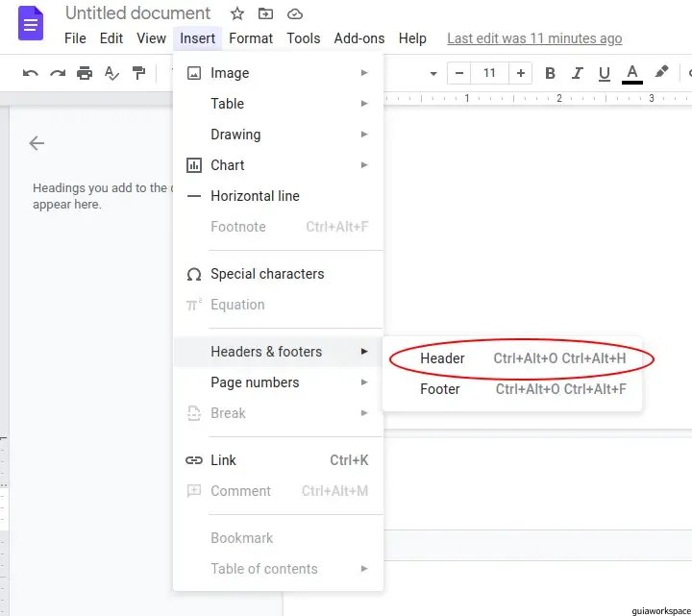Expand the Drawing submenu
The width and height of the screenshot is (692, 616).
pyautogui.click(x=278, y=135)
